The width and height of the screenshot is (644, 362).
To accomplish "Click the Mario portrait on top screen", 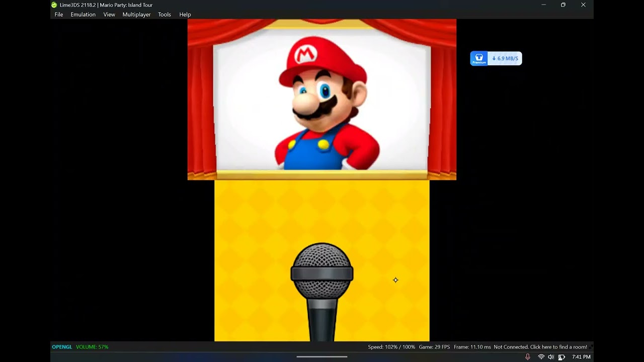I will [x=326, y=103].
